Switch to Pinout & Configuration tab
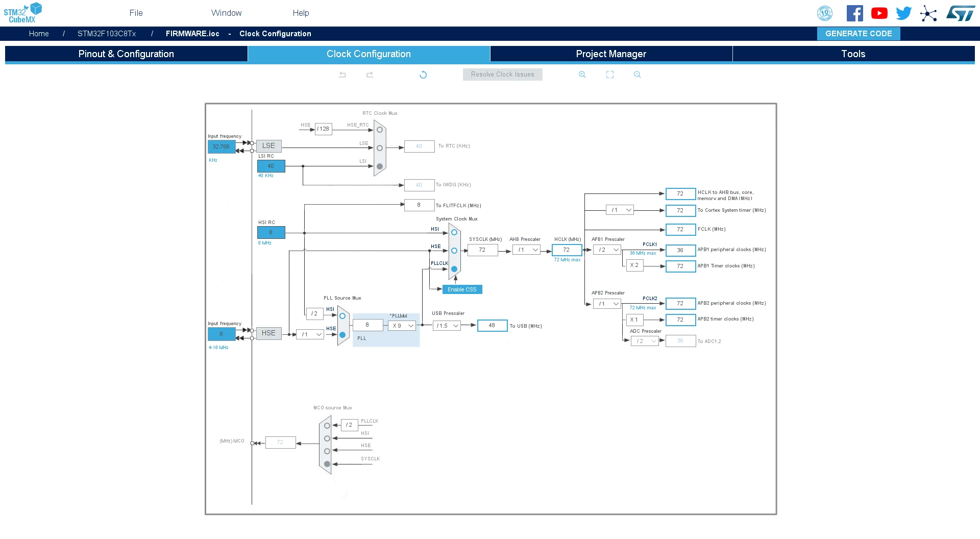This screenshot has height=539, width=980. pos(126,54)
